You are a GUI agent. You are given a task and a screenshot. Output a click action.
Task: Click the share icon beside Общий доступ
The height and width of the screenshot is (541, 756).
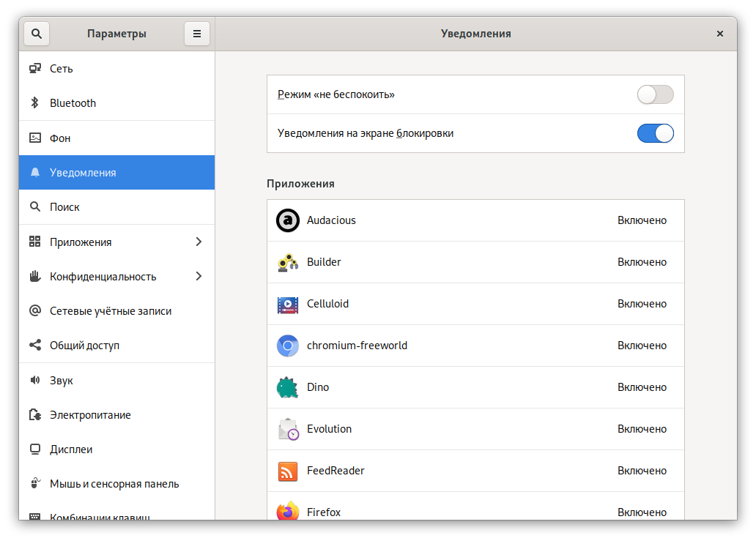point(35,345)
